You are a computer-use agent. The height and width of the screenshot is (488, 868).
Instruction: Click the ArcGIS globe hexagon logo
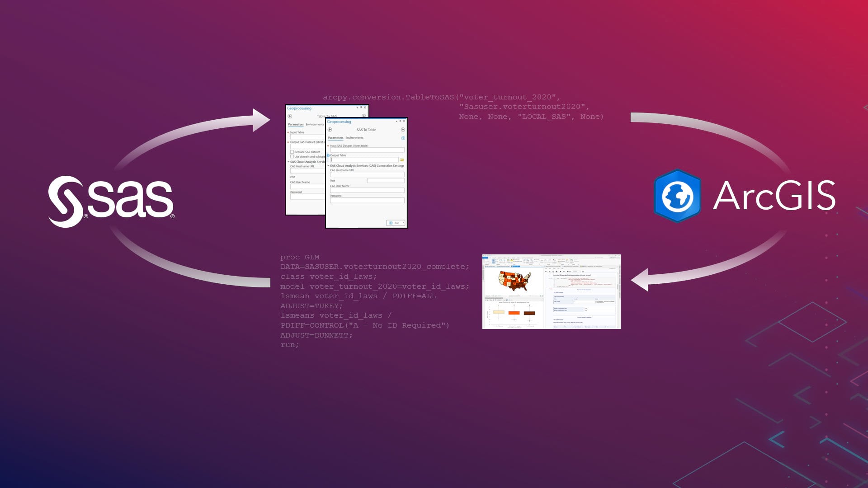pos(677,196)
